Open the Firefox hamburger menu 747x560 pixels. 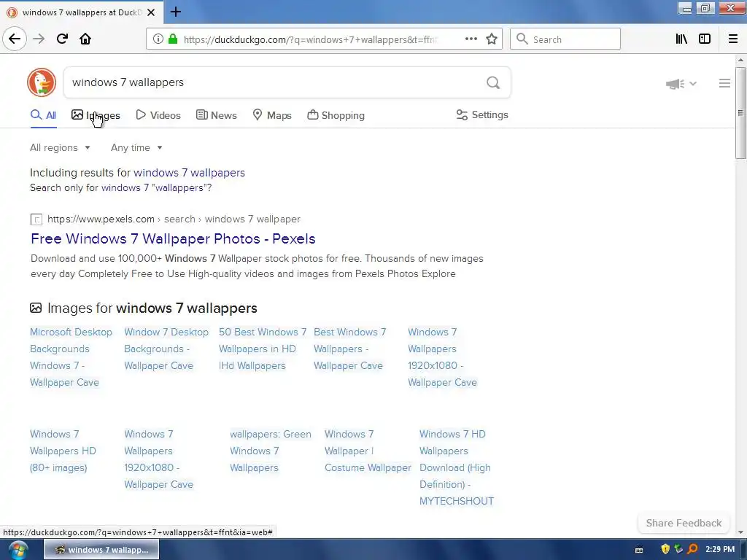733,39
